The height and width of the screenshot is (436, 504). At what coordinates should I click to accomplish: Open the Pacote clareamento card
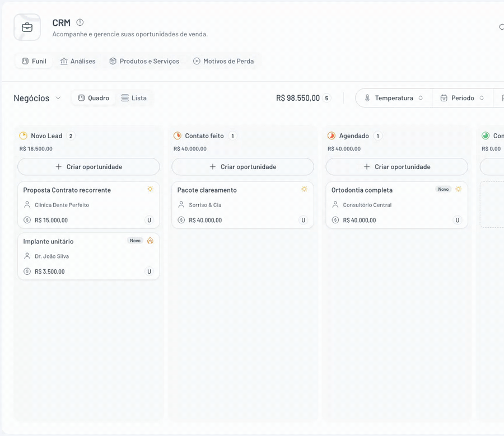coord(242,205)
